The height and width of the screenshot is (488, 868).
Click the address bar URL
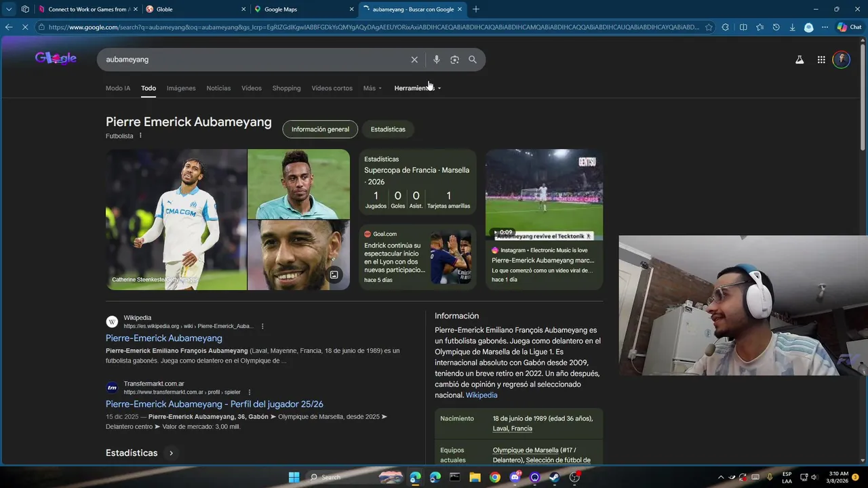(x=374, y=27)
